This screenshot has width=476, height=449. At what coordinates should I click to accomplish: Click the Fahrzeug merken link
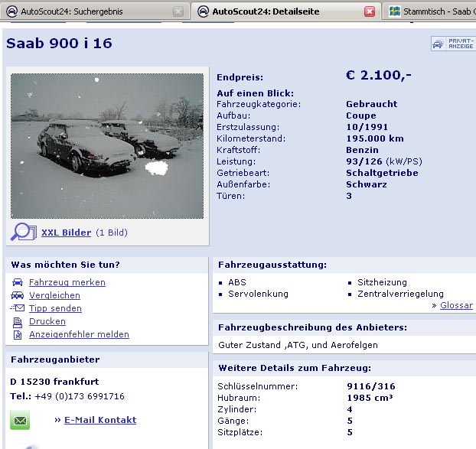[x=67, y=282]
